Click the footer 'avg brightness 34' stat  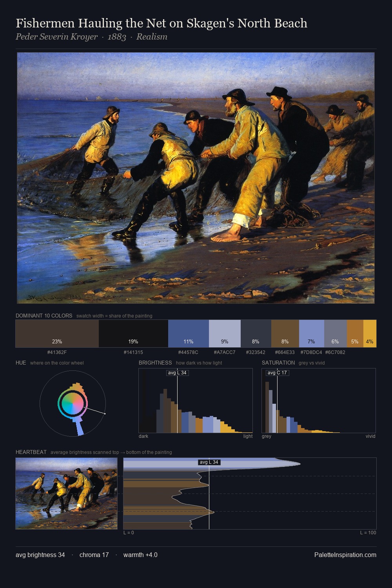40,555
